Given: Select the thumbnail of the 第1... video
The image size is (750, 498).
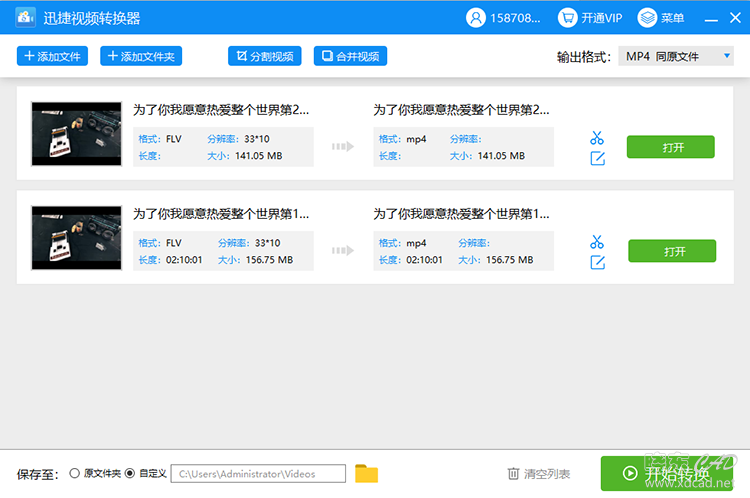Looking at the screenshot, I should tap(77, 238).
